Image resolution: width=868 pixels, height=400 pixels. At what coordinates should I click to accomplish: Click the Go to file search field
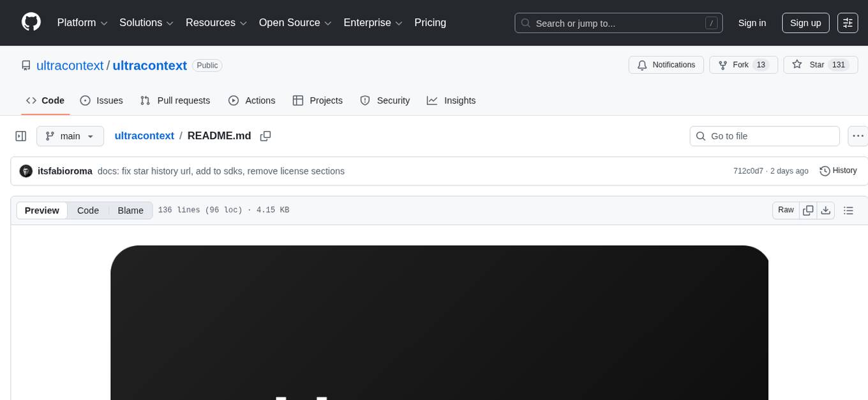point(764,135)
